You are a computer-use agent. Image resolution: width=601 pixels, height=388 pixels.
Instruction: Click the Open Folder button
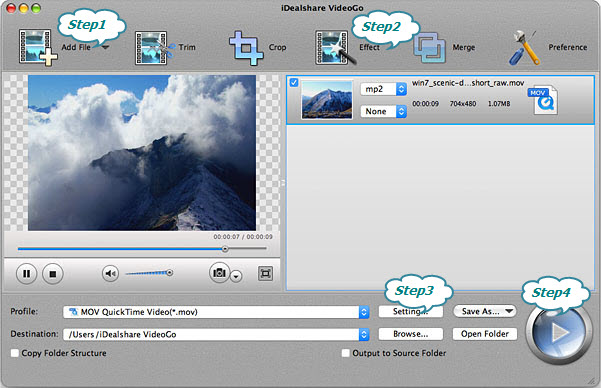click(x=485, y=334)
